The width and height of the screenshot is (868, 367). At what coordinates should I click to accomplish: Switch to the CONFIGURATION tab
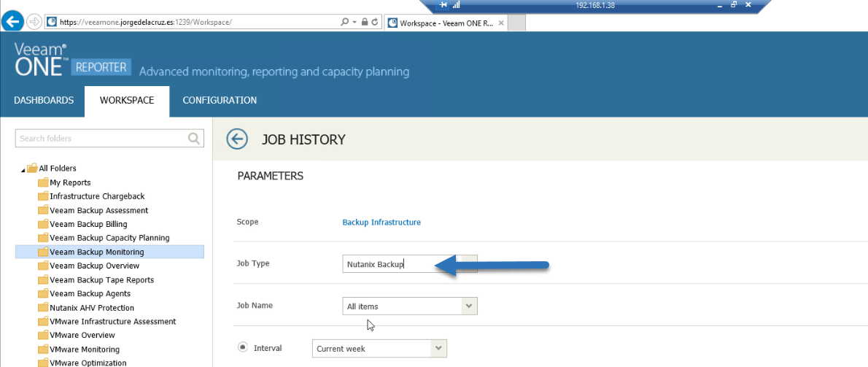click(220, 101)
